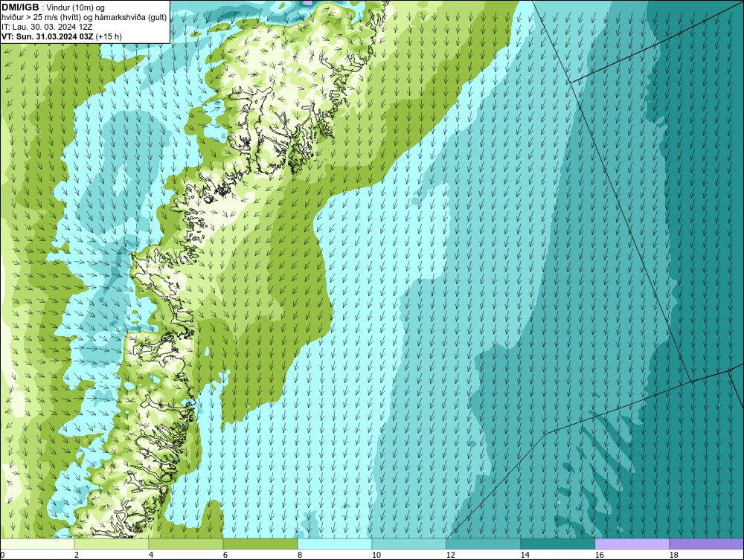Viewport: 744px width, 560px height.
Task: Click the '(+15 h)' forecast offset text
Action: coord(109,36)
